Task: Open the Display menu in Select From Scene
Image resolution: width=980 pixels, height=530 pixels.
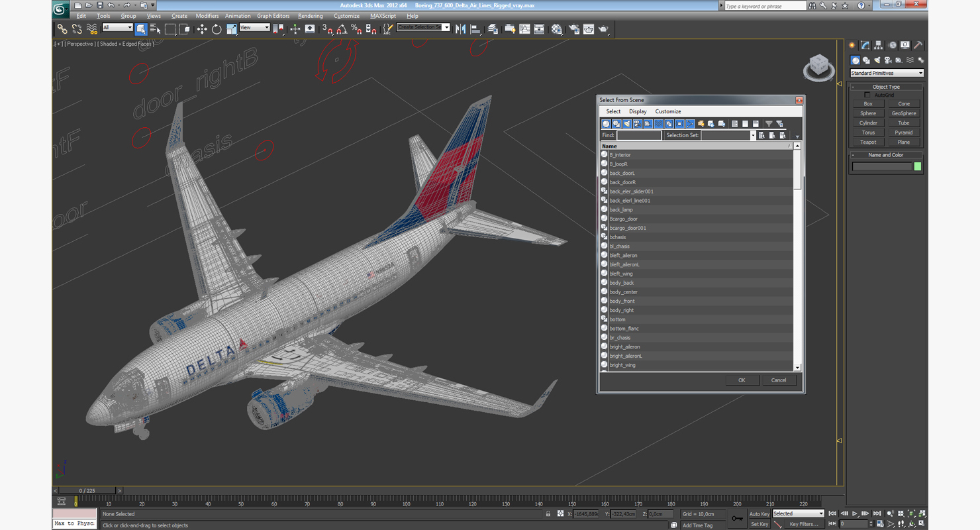Action: point(638,111)
